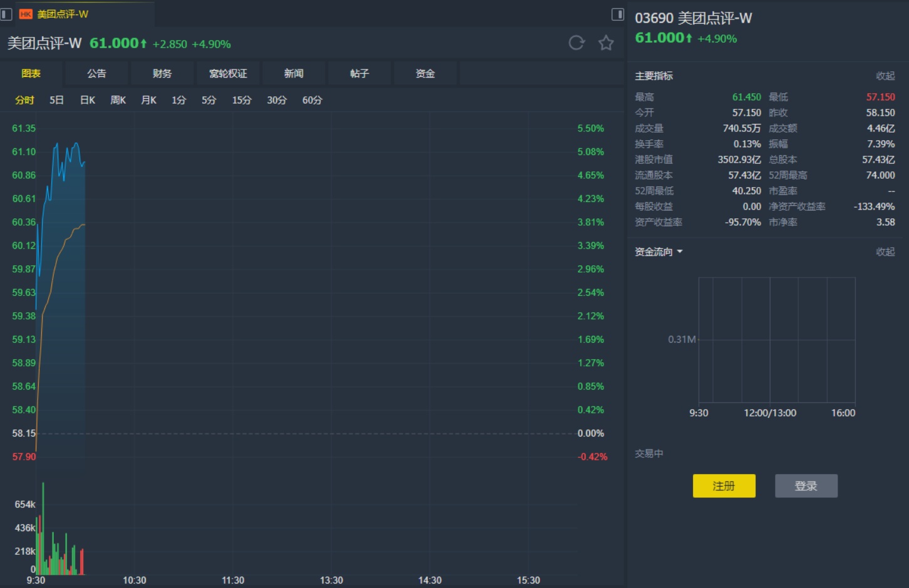
Task: Collapse the 主要指标 section via 收起
Action: (x=885, y=76)
